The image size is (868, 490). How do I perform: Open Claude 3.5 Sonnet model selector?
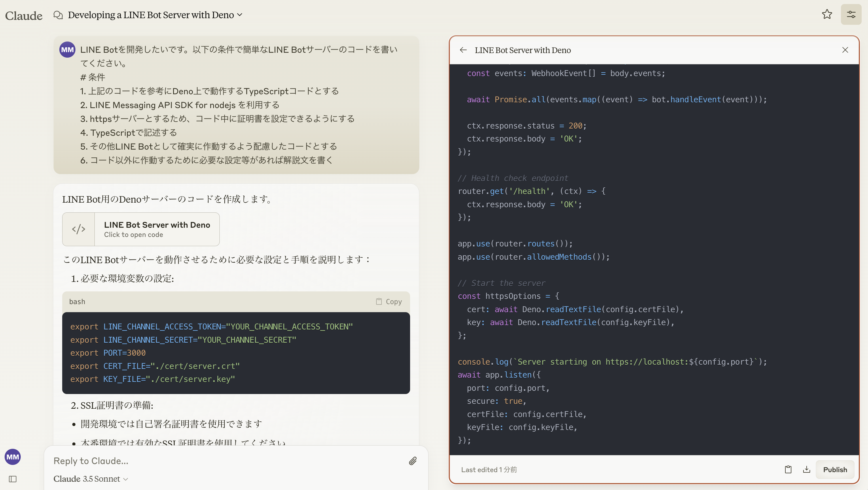pyautogui.click(x=91, y=478)
